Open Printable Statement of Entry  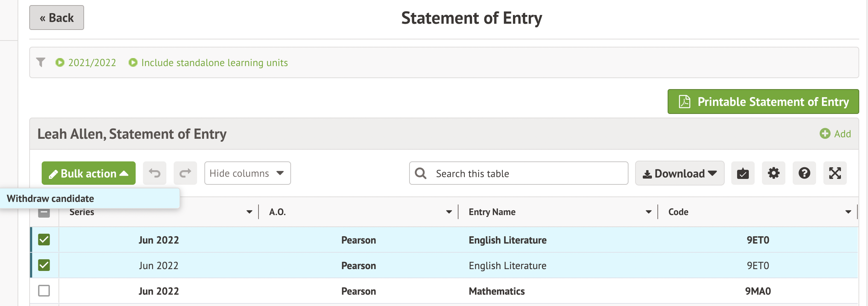pos(763,102)
